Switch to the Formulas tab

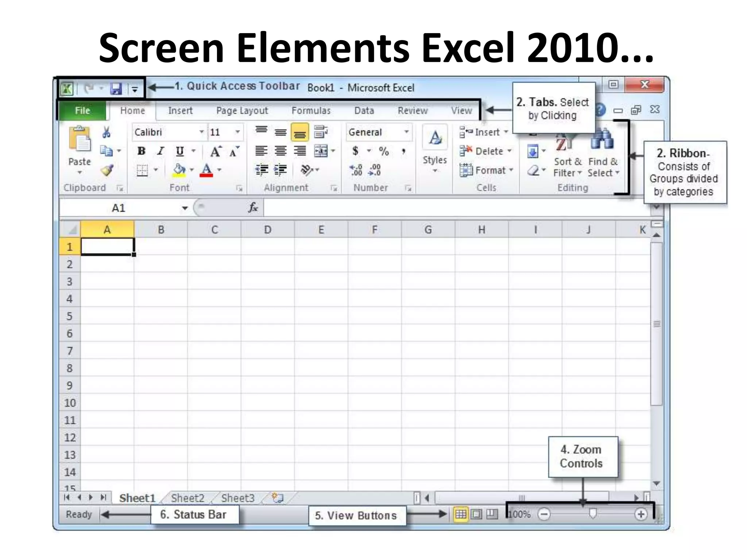[311, 110]
